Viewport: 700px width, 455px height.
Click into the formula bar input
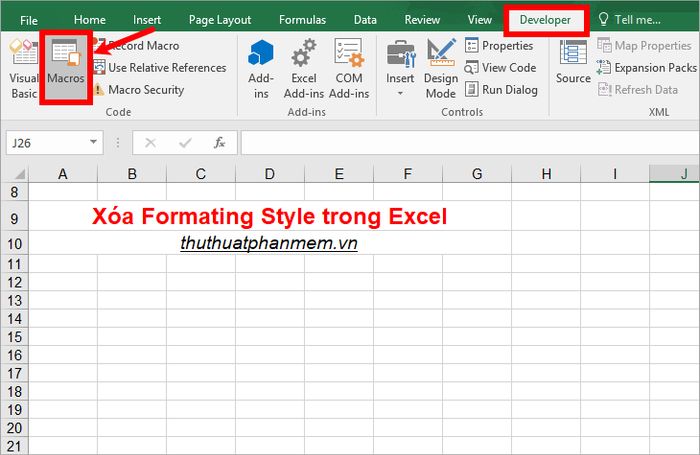click(x=470, y=143)
